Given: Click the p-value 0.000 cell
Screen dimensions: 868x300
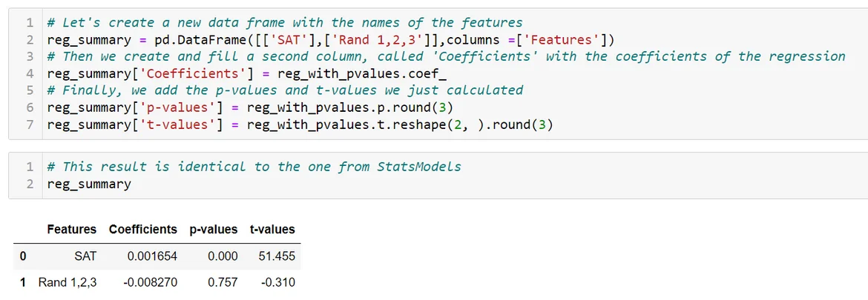Looking at the screenshot, I should point(223,256).
